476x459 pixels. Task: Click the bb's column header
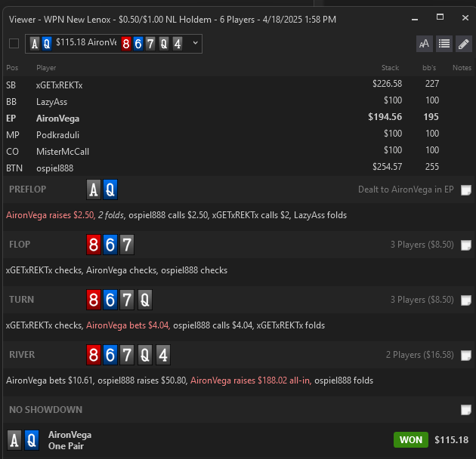[x=429, y=68]
